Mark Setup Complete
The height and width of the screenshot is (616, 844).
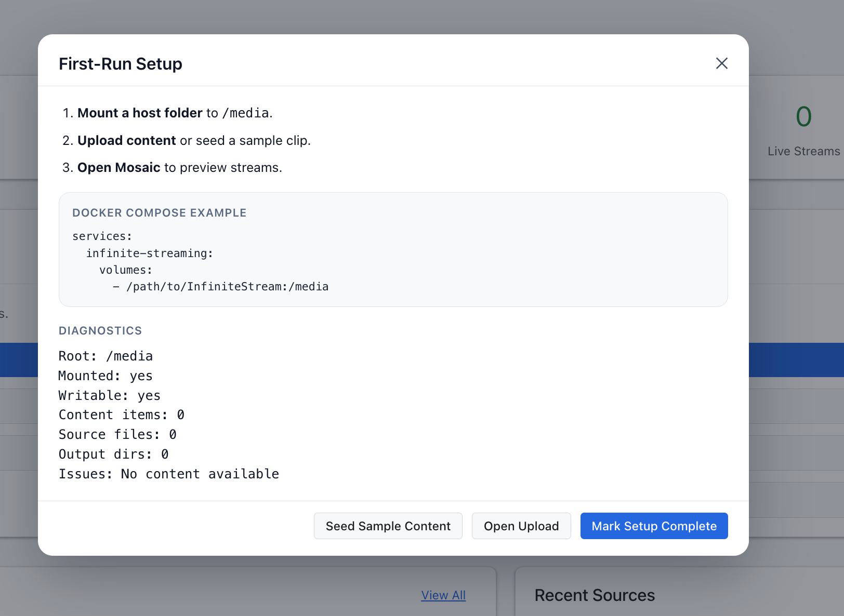(654, 526)
